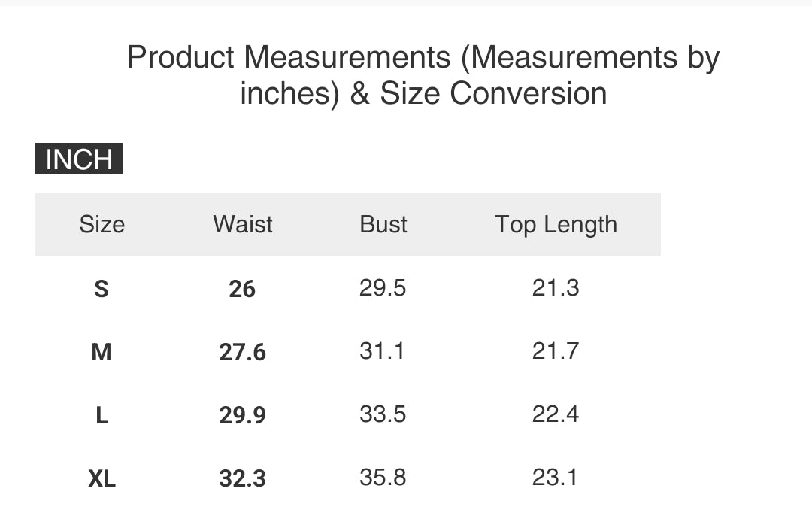812x528 pixels.
Task: Click top length value 22.4
Action: pyautogui.click(x=556, y=414)
